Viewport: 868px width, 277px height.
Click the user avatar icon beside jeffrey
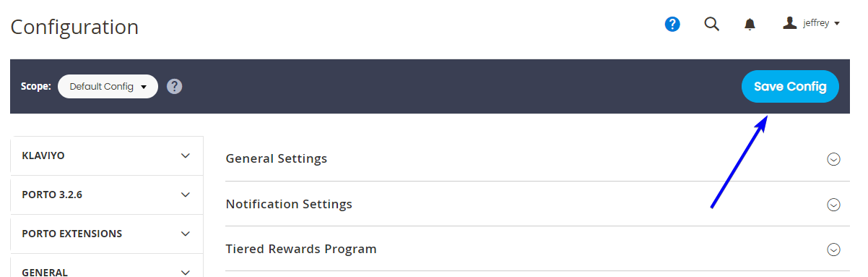(790, 23)
